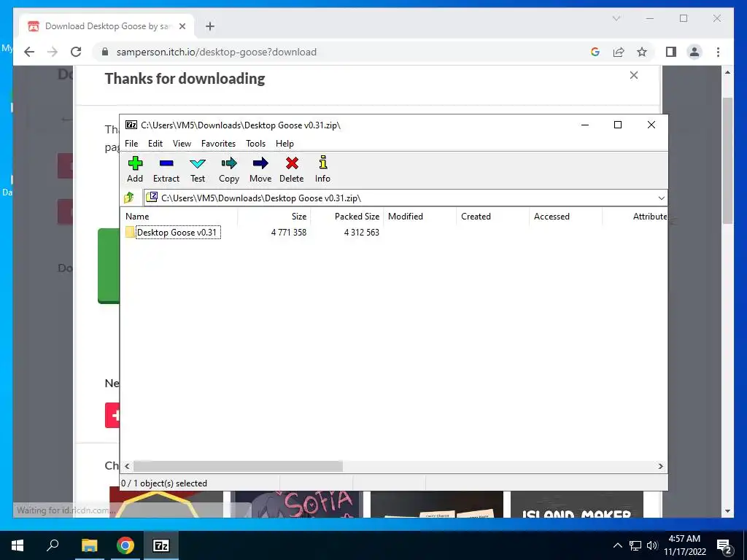This screenshot has height=560, width=747.
Task: Sort by the Modified column header
Action: (x=419, y=216)
